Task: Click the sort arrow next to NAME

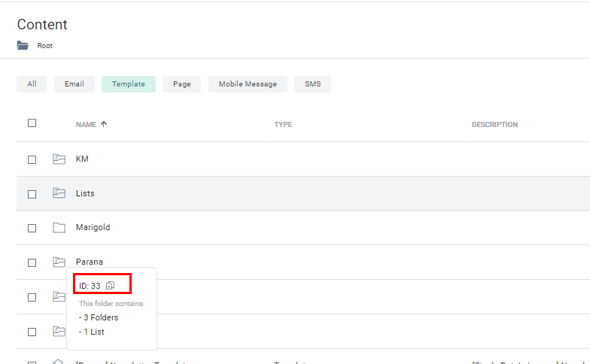Action: (104, 124)
